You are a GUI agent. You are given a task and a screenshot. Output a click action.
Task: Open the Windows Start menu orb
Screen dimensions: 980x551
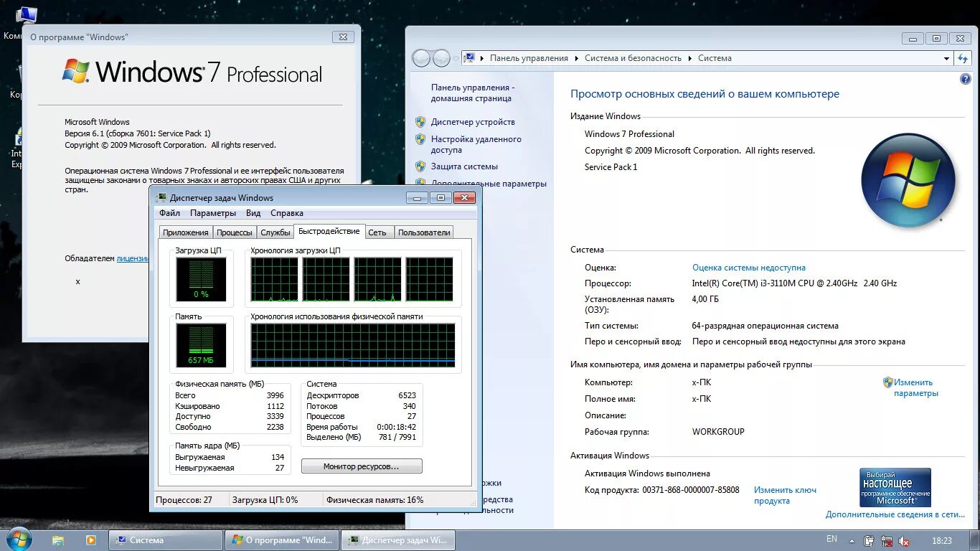pos(19,540)
